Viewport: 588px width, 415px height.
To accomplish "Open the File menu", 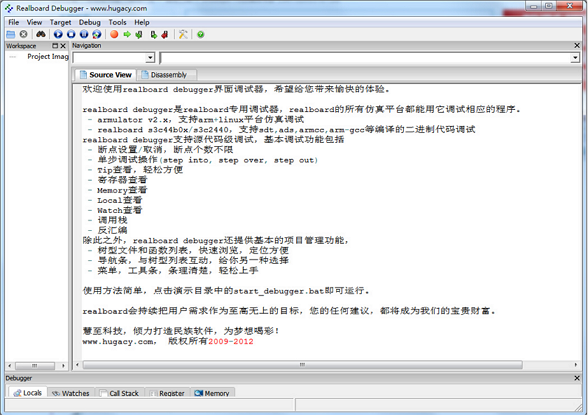I will point(14,22).
